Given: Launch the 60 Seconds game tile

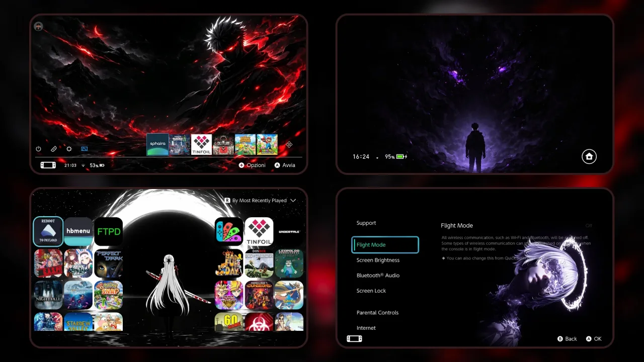Looking at the screenshot, I should coord(229,322).
